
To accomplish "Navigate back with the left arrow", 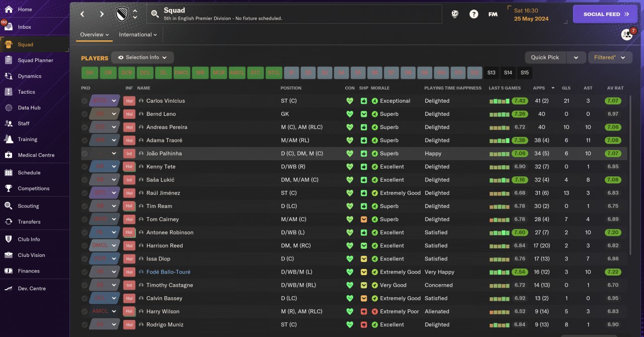I will 83,14.
